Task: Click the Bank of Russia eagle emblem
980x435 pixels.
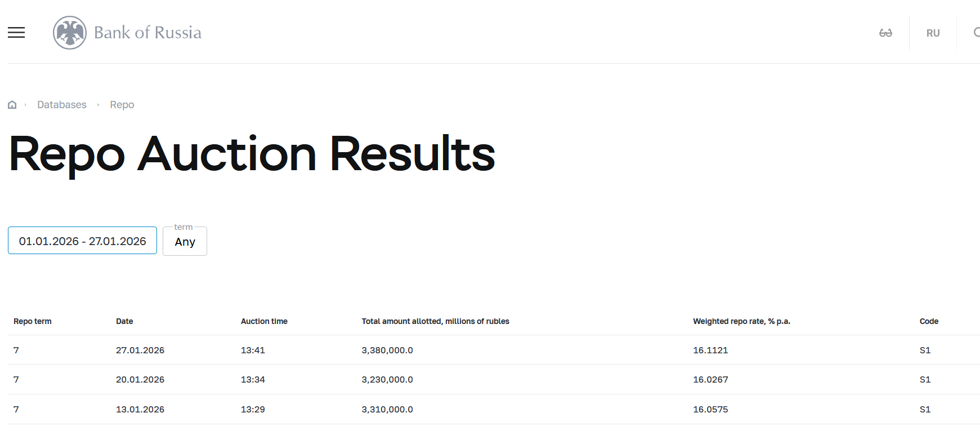Action: [x=70, y=33]
